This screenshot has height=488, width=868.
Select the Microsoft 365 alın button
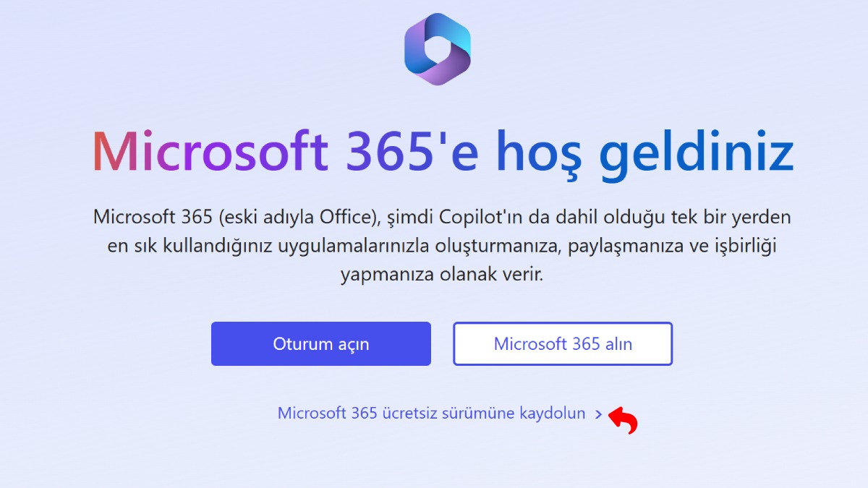(563, 344)
